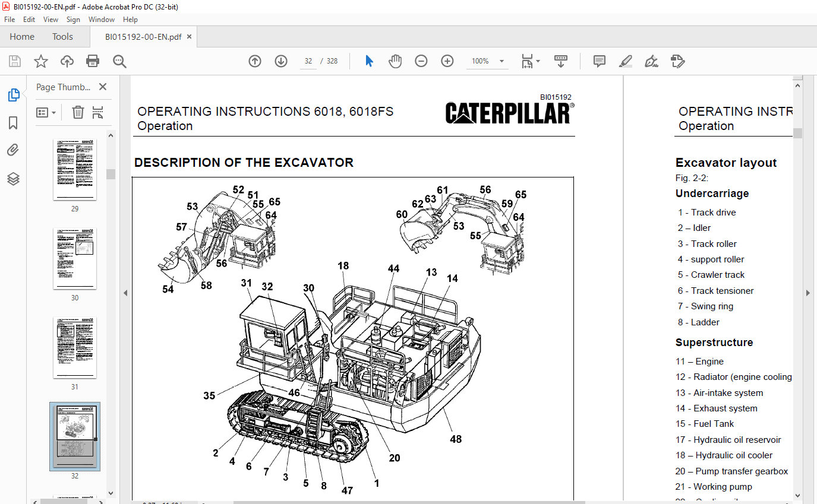This screenshot has height=504, width=817.
Task: Open Bookmarks pane in sidebar
Action: coord(13,123)
